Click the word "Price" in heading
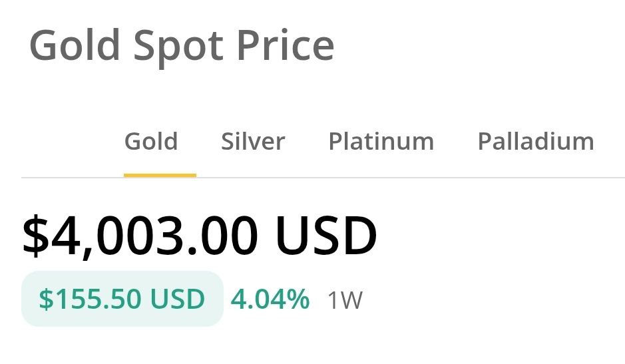625x364 pixels. [286, 45]
